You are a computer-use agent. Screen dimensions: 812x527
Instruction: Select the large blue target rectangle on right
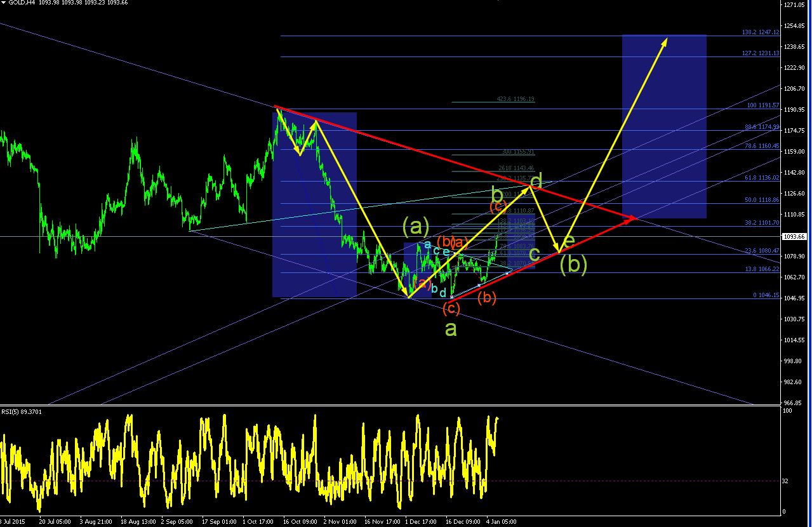click(x=664, y=126)
